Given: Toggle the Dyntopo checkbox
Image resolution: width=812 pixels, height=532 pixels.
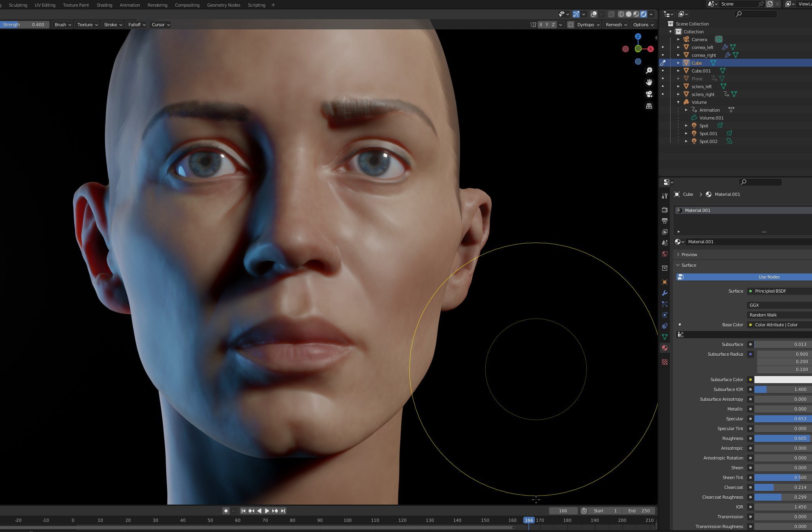Looking at the screenshot, I should 571,25.
